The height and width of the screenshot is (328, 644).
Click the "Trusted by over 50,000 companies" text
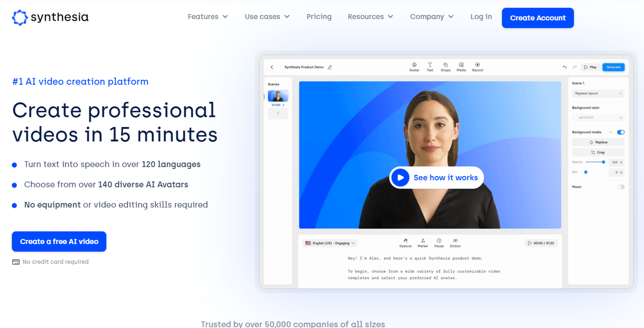[x=293, y=324]
